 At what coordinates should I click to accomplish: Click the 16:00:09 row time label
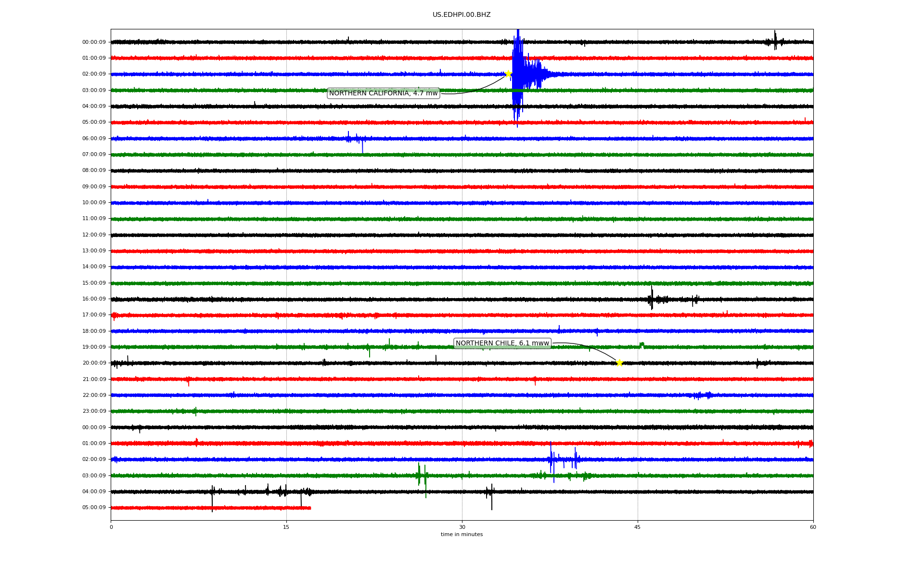pyautogui.click(x=94, y=299)
